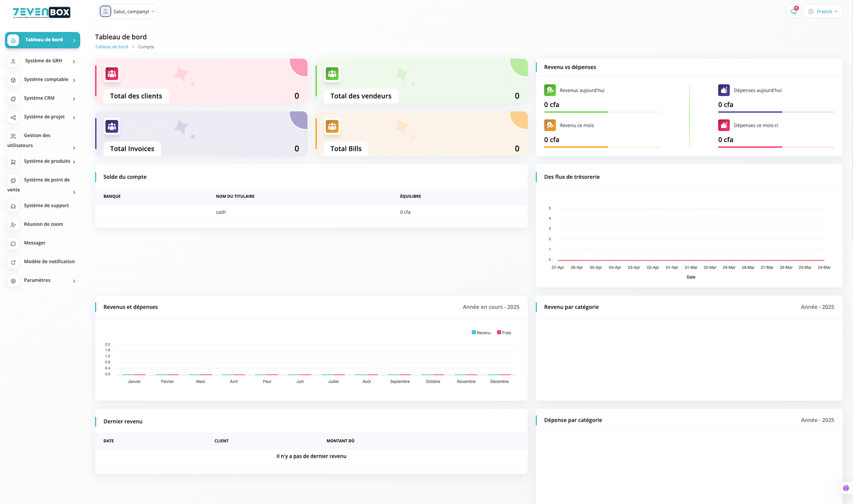Open the notifications chat icon

(793, 11)
